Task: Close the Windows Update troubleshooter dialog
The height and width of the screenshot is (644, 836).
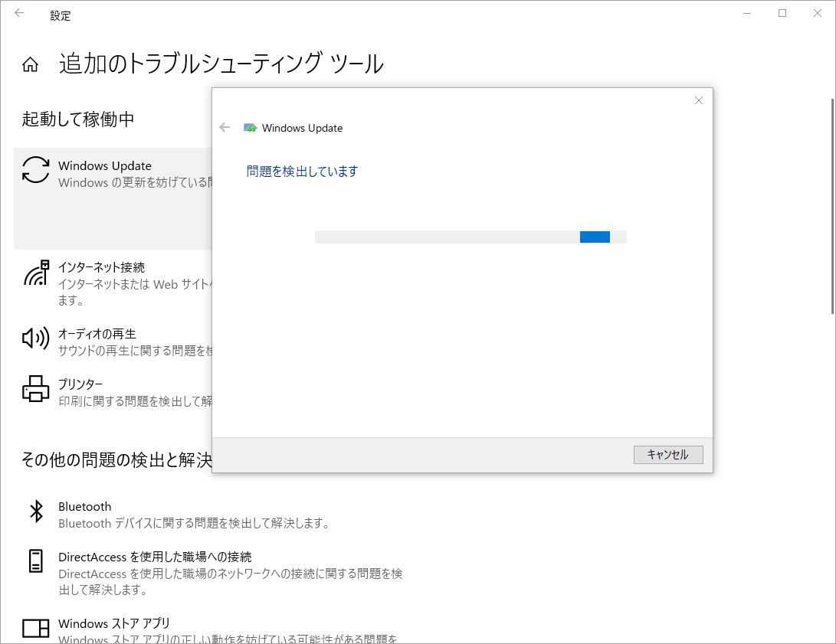Action: [x=698, y=100]
